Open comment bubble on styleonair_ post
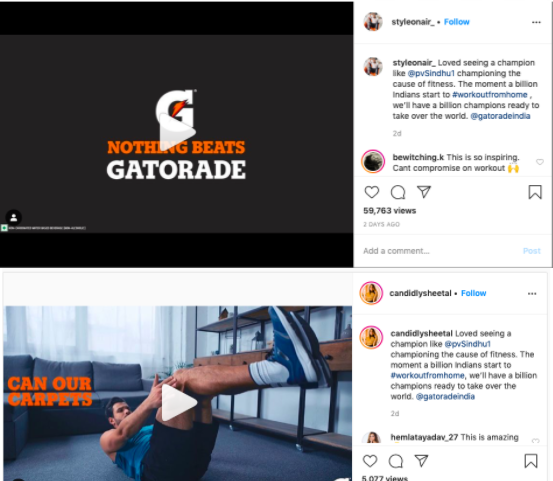 (398, 192)
